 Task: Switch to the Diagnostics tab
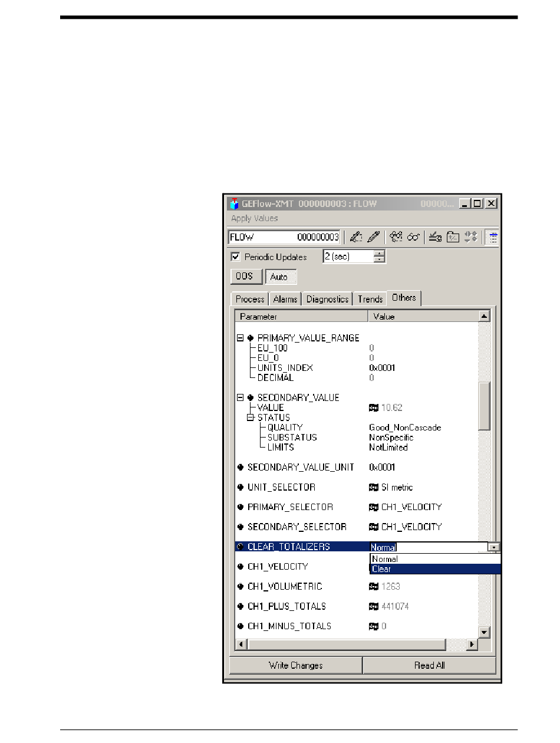point(327,299)
